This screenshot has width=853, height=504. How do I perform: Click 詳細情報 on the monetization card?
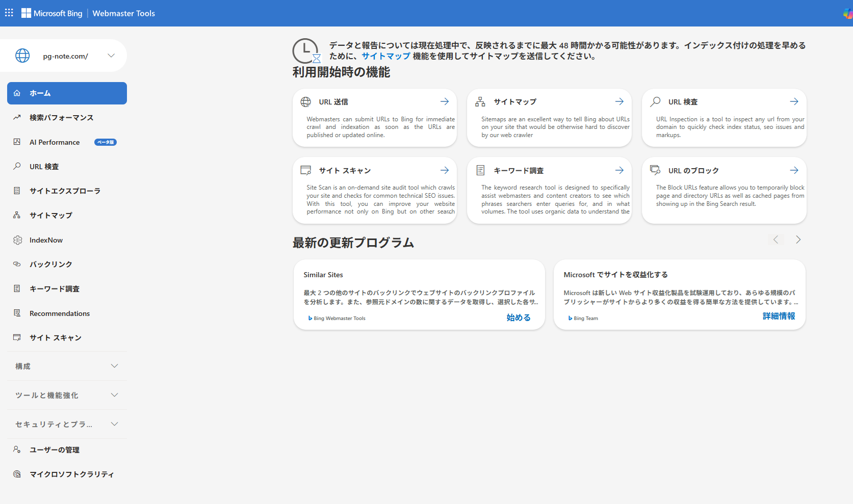pyautogui.click(x=779, y=316)
